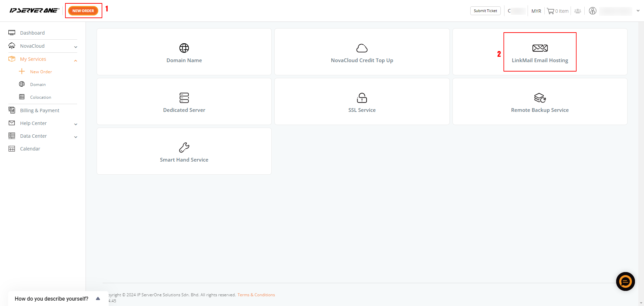
Task: Open the shopping cart icon
Action: click(550, 11)
